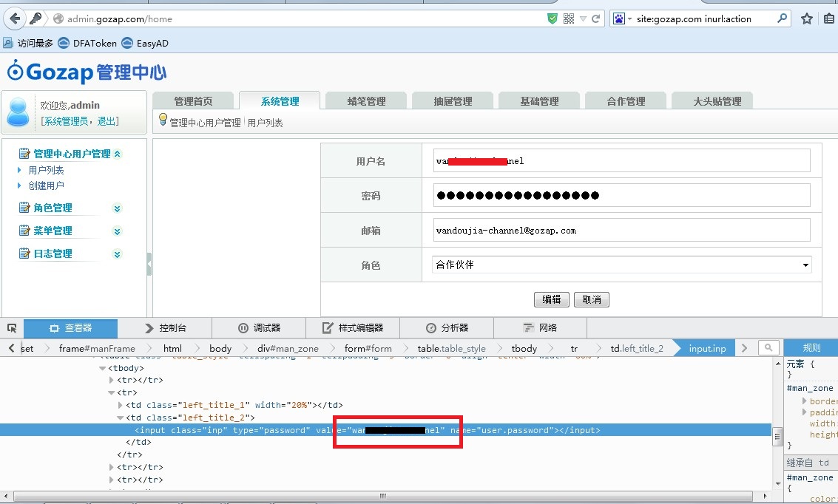Open the 规则 rules panel tab
838x504 pixels.
[811, 347]
